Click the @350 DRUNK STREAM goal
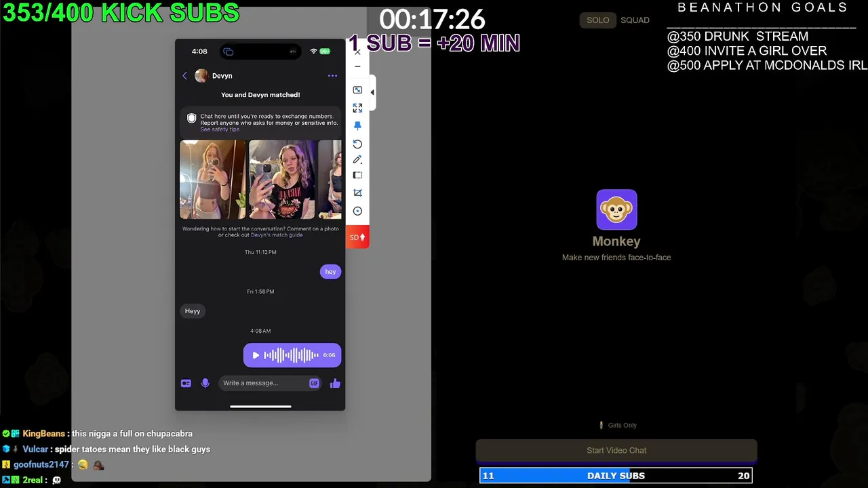 (738, 36)
